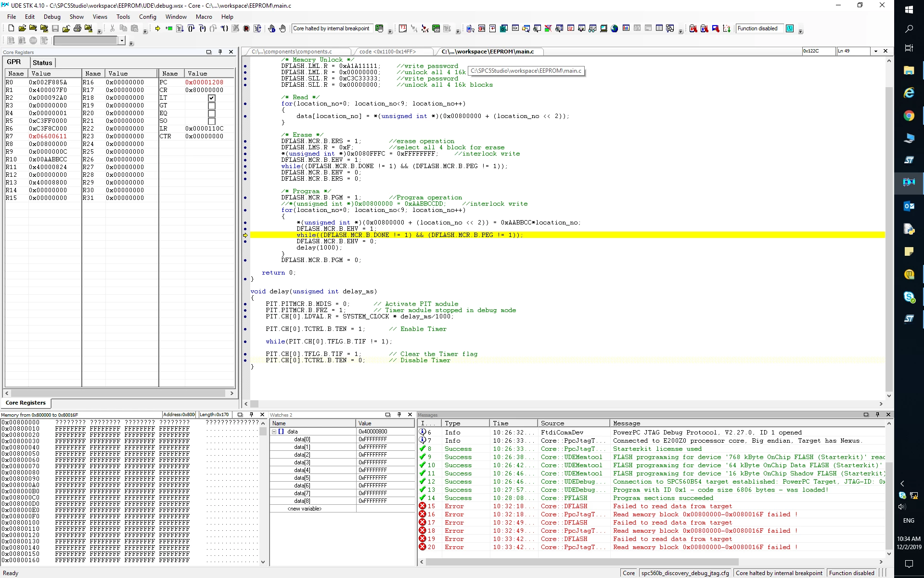Select the Core Registers bottom tab
Screen dimensions: 924x578
pyautogui.click(x=26, y=403)
